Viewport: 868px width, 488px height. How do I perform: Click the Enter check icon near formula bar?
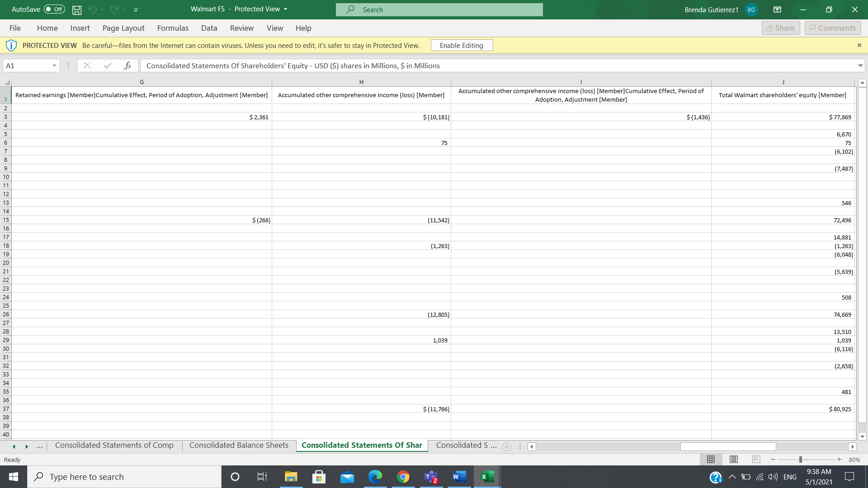[x=108, y=66]
